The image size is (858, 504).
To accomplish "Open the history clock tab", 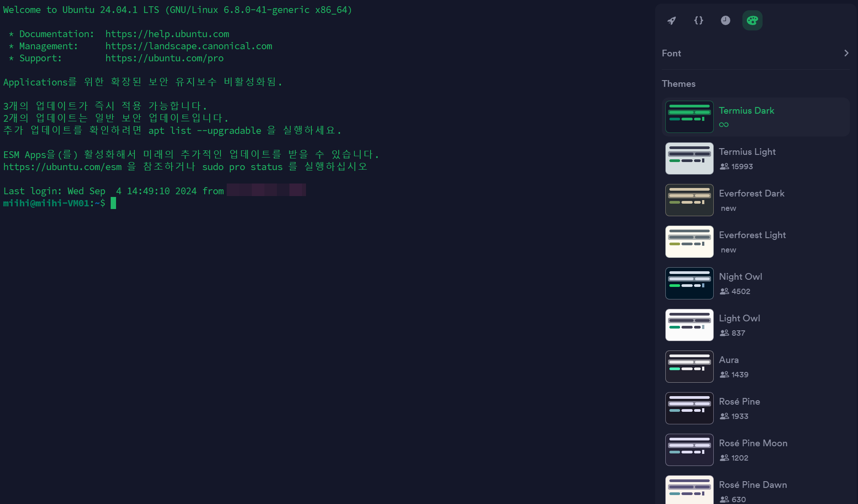I will (725, 21).
